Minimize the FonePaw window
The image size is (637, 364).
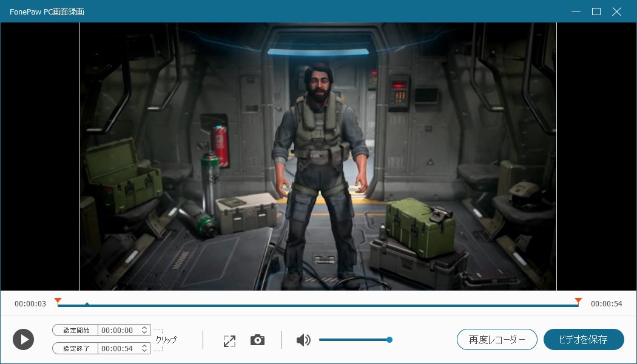576,12
